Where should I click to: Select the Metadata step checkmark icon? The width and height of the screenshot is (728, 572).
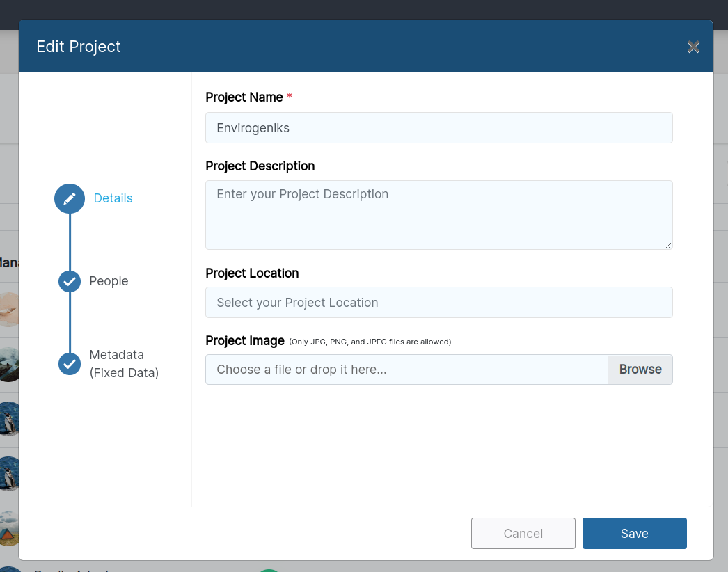pos(70,364)
